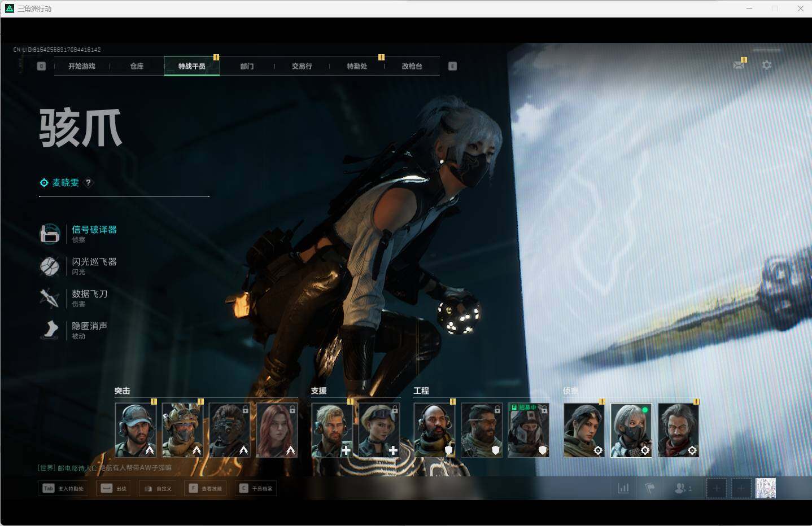This screenshot has height=526, width=812.
Task: Select the silver-haired masked 侦察 operator
Action: (x=631, y=429)
